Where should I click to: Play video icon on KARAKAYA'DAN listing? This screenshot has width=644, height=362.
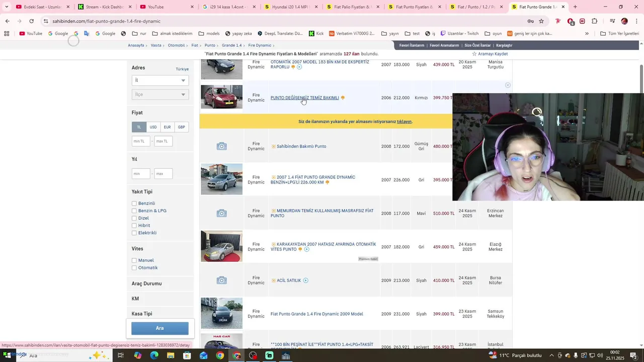coord(306,249)
